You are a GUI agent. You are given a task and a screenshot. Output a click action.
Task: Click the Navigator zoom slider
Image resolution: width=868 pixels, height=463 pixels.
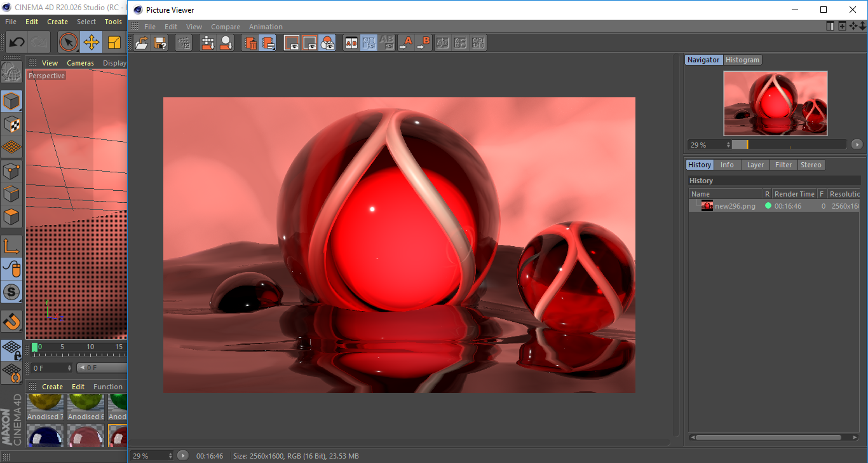[789, 144]
